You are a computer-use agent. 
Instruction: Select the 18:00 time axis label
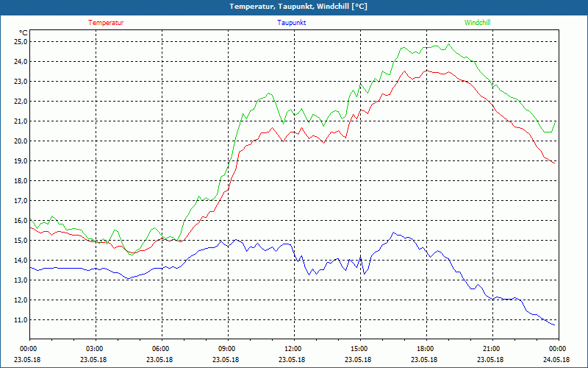pos(424,349)
